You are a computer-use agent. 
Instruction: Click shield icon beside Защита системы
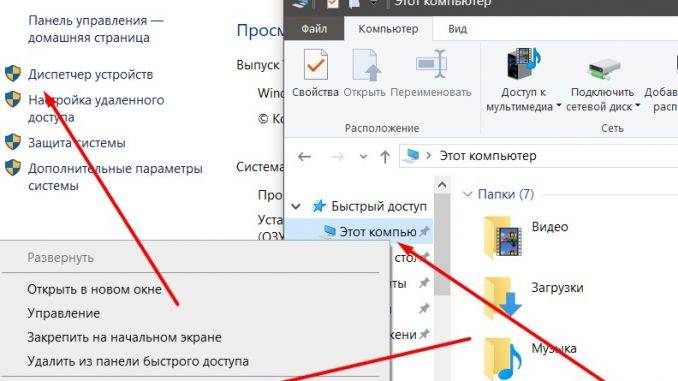tap(13, 142)
